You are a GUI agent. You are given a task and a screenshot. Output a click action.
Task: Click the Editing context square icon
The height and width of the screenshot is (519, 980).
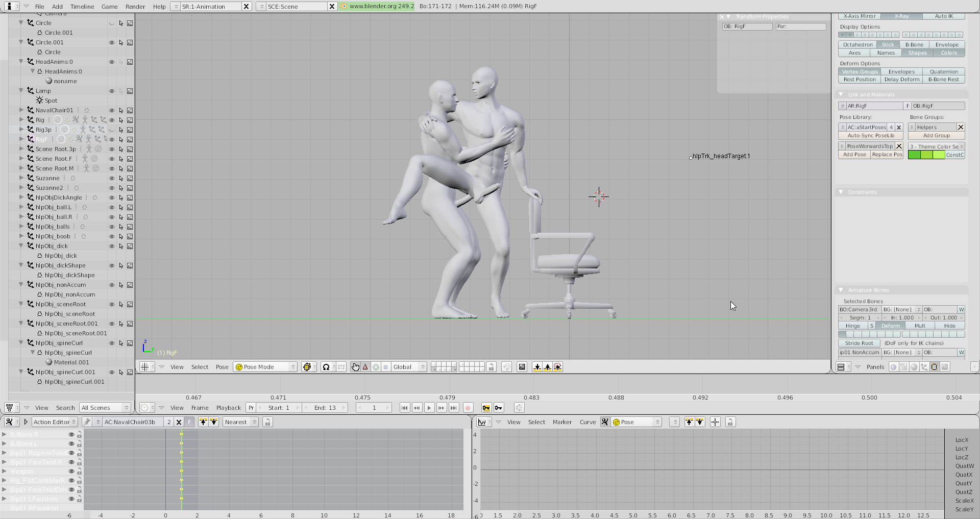(934, 367)
